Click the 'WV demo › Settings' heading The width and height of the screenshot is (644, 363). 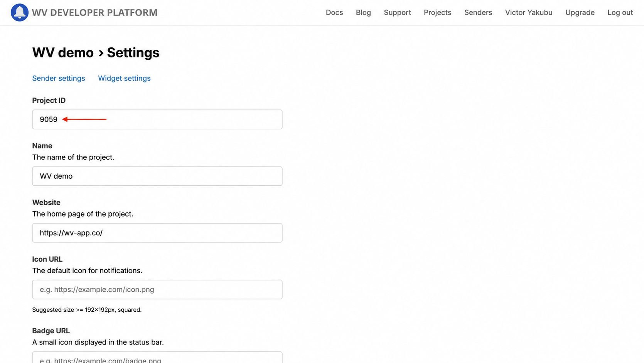96,52
